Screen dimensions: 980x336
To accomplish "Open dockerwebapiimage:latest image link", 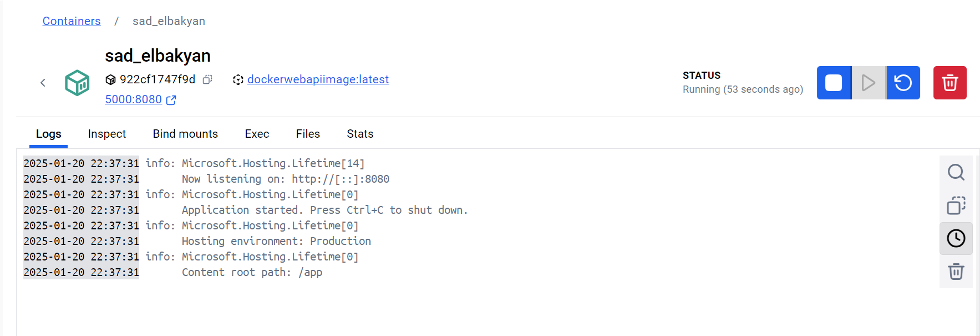I will pos(318,79).
